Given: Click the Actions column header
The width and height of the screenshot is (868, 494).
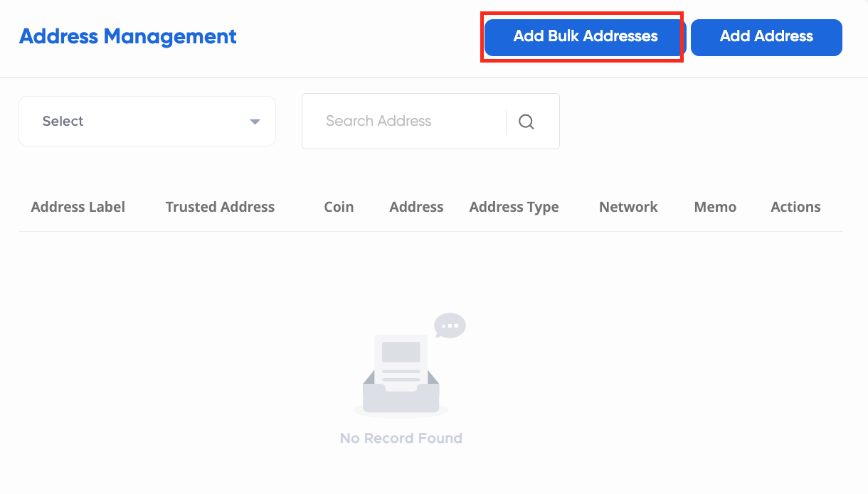Looking at the screenshot, I should tap(795, 207).
